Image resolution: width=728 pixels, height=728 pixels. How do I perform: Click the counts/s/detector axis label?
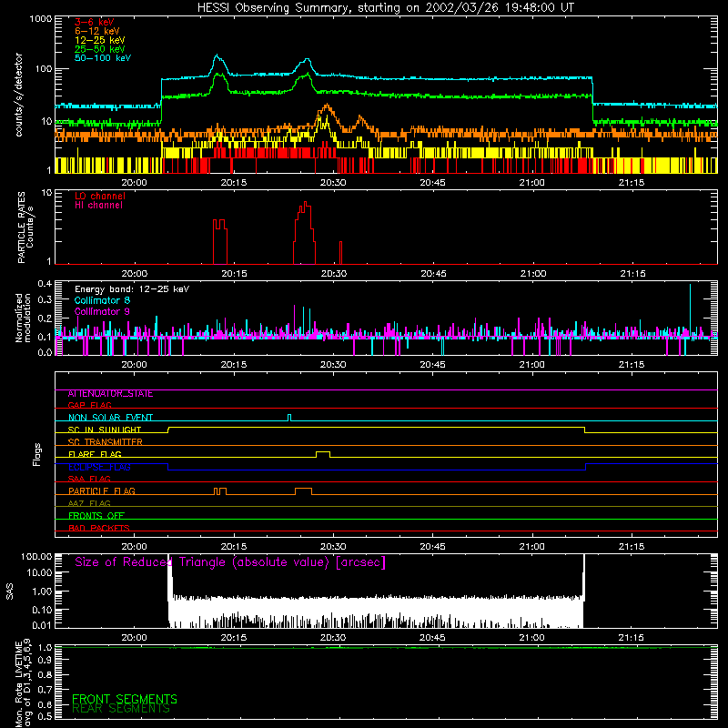(19, 95)
